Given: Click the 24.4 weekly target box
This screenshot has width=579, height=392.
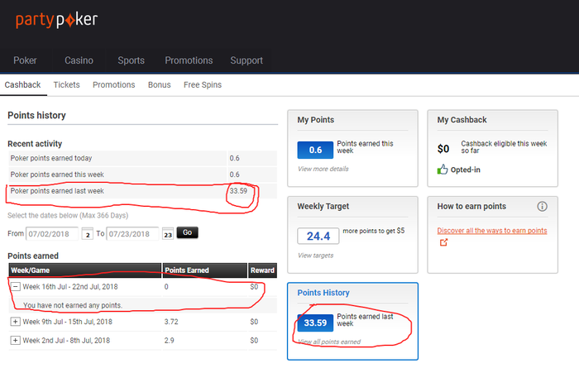Looking at the screenshot, I should click(318, 236).
